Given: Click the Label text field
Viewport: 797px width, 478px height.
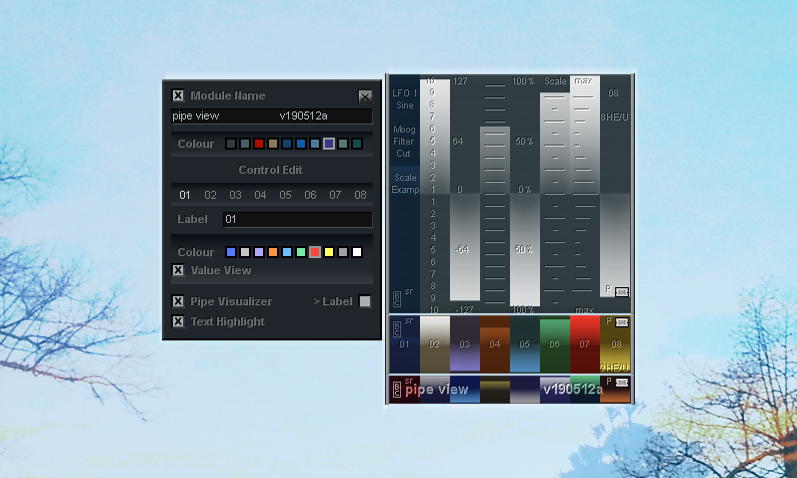Looking at the screenshot, I should click(x=296, y=219).
